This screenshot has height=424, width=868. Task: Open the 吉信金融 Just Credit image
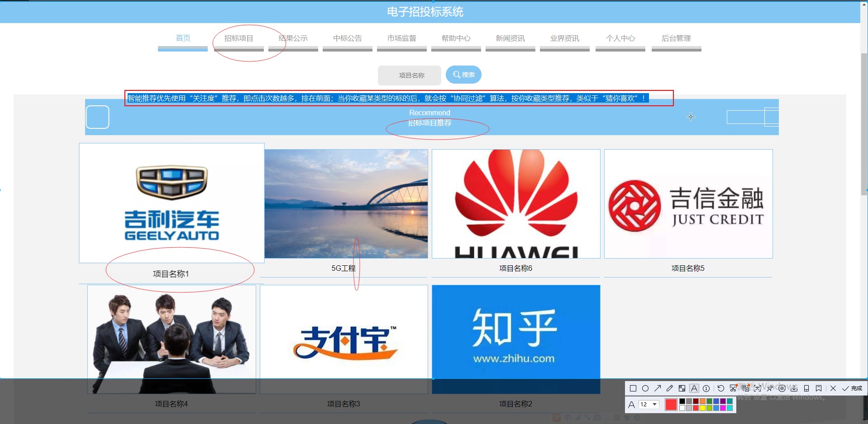tap(688, 204)
